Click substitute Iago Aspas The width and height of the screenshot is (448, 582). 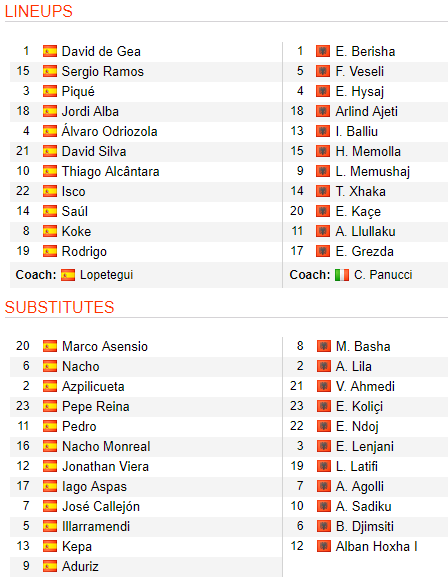[x=95, y=487]
